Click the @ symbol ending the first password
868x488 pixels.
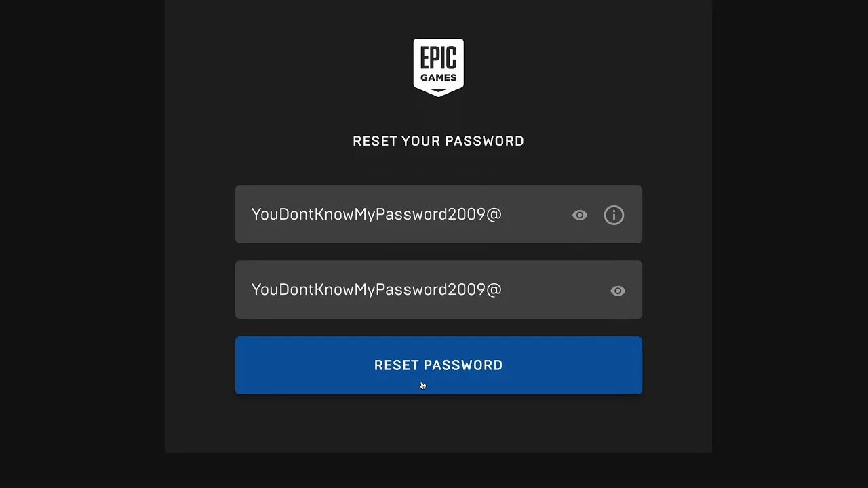click(x=494, y=214)
